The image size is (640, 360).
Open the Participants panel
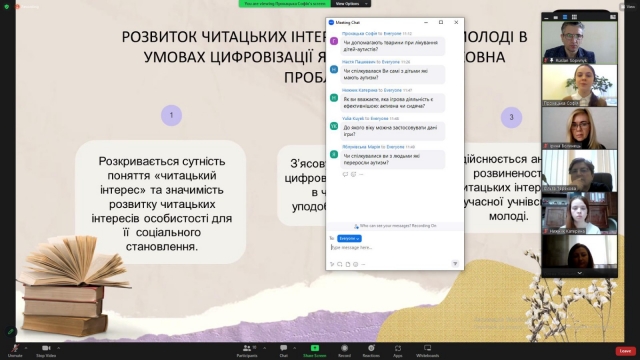(x=247, y=350)
